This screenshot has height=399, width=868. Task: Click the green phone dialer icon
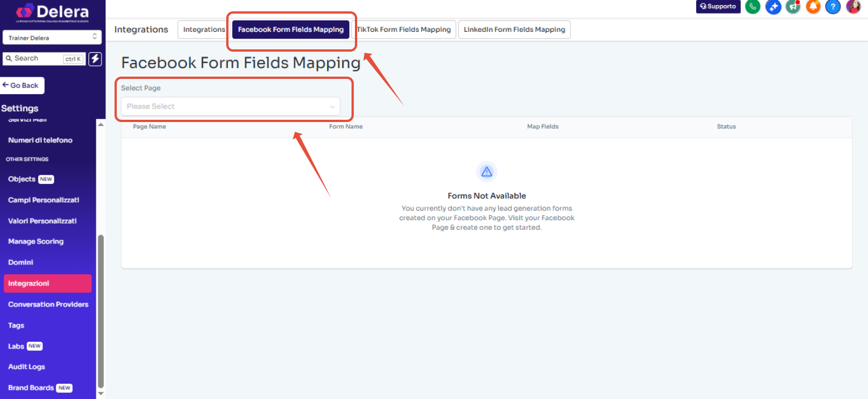(753, 7)
